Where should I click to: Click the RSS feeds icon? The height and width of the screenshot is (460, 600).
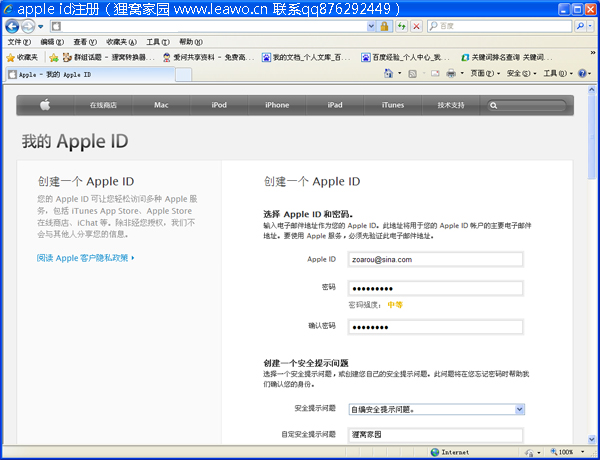pyautogui.click(x=412, y=73)
